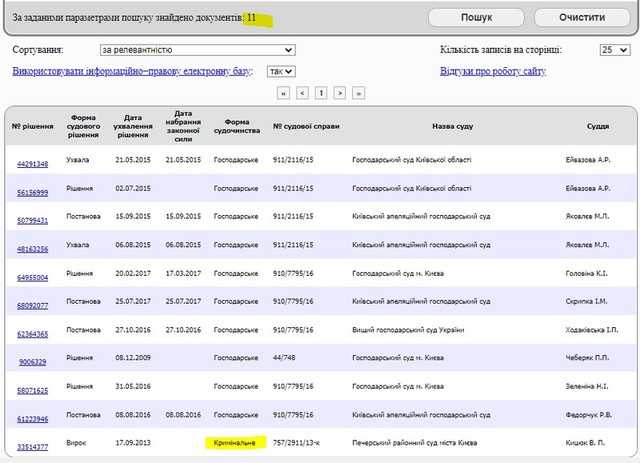The height and width of the screenshot is (463, 640).
Task: Click case number '757/2911/13-к'
Action: (x=296, y=443)
